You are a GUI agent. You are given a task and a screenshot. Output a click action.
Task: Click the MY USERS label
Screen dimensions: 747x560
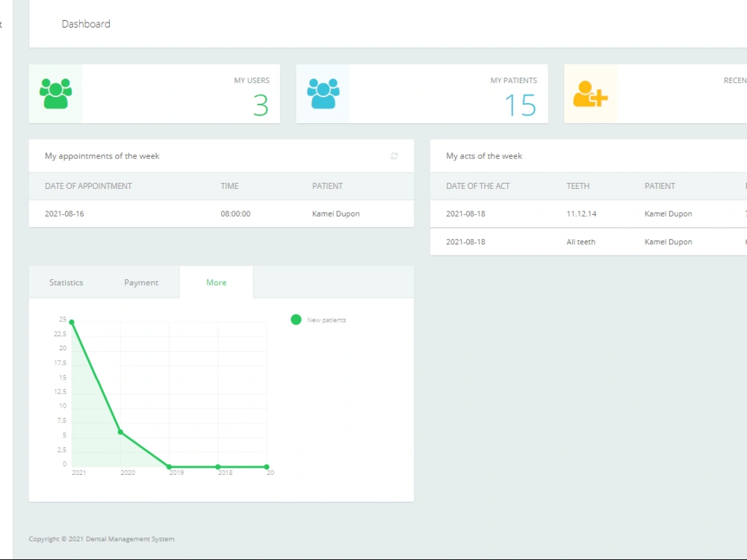coord(252,81)
